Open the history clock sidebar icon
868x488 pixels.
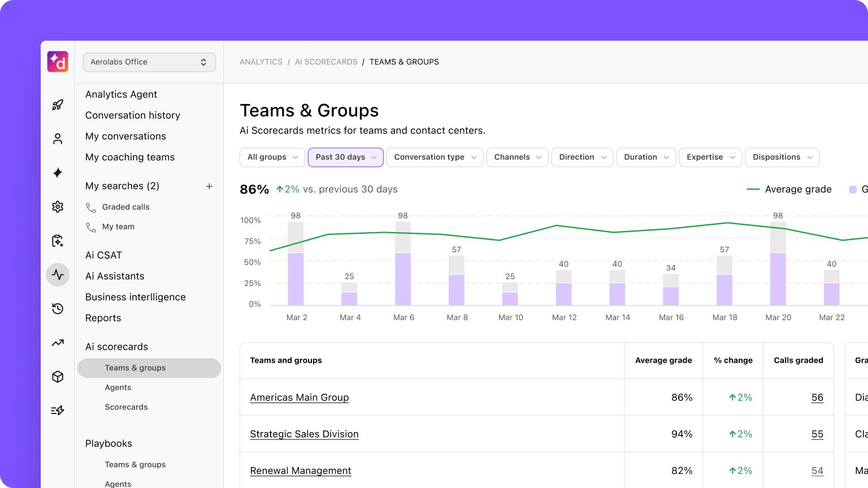tap(58, 308)
